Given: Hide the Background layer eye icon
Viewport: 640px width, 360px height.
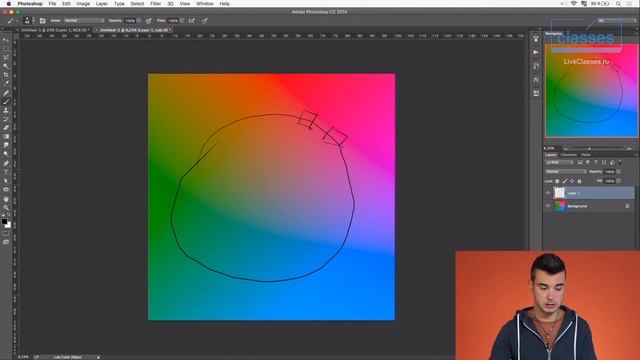Looking at the screenshot, I should coord(548,206).
